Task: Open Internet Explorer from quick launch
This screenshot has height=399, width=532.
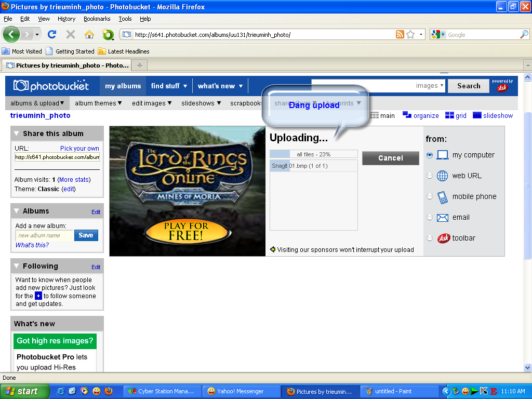Action: tap(60, 391)
